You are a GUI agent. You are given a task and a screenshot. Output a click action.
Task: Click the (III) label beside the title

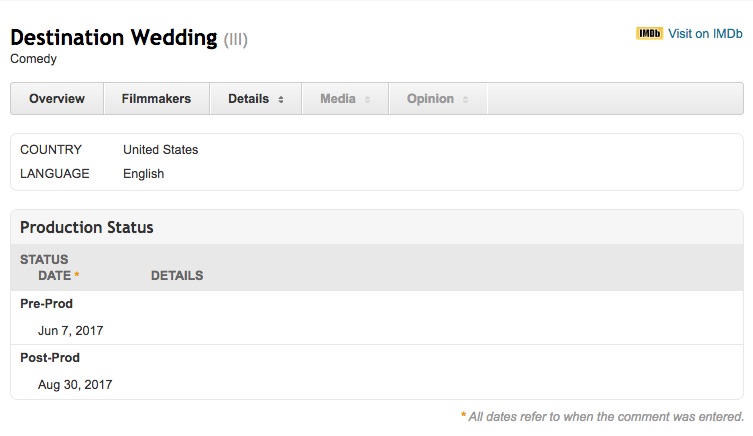(235, 40)
